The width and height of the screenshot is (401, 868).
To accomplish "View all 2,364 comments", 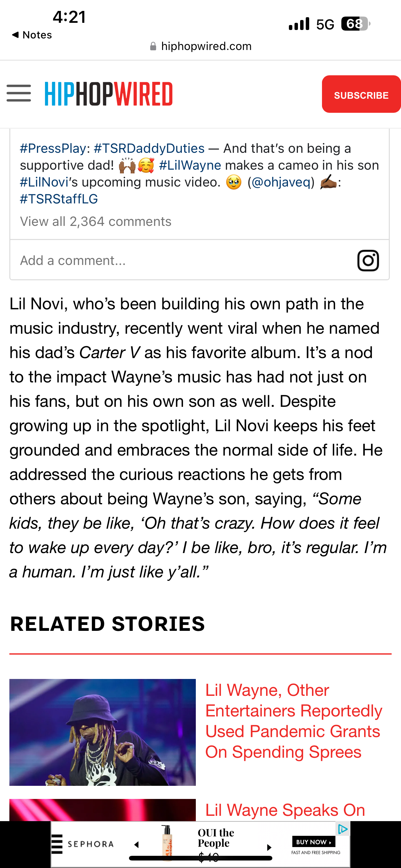I will pyautogui.click(x=96, y=222).
